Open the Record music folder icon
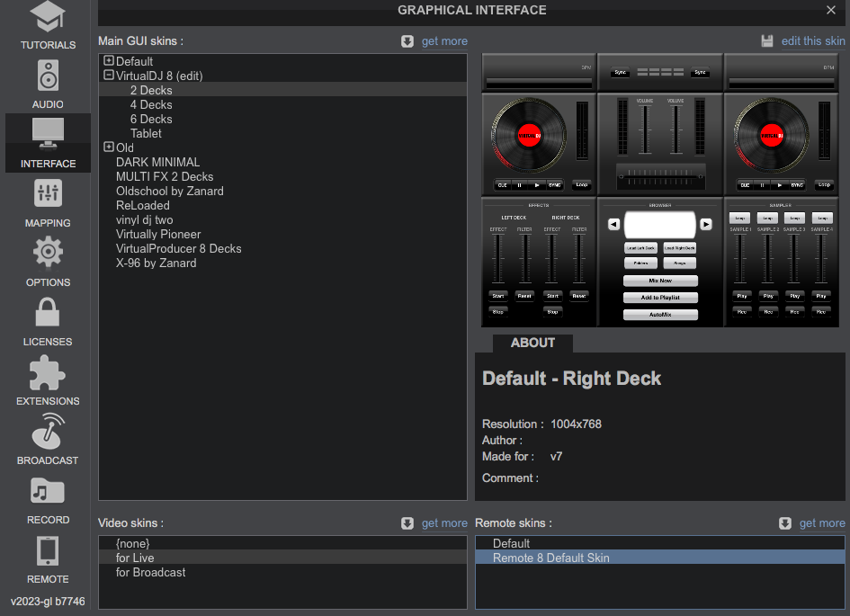Image resolution: width=850 pixels, height=616 pixels. tap(48, 491)
